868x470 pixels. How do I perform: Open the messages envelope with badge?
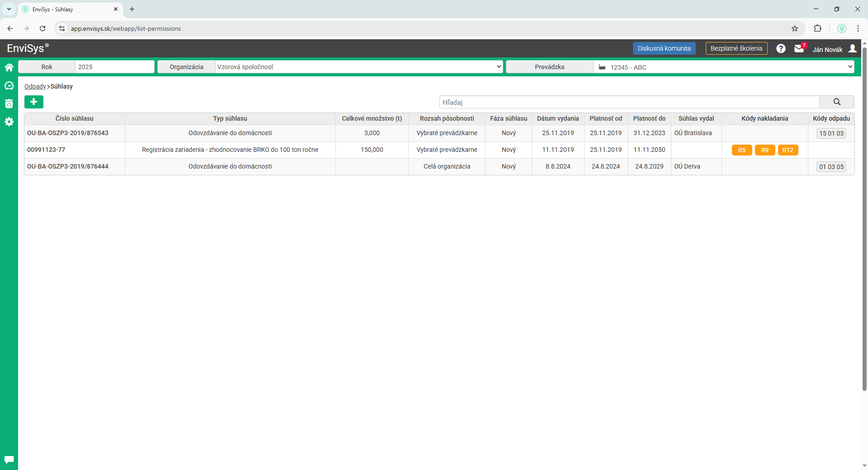[x=799, y=49]
